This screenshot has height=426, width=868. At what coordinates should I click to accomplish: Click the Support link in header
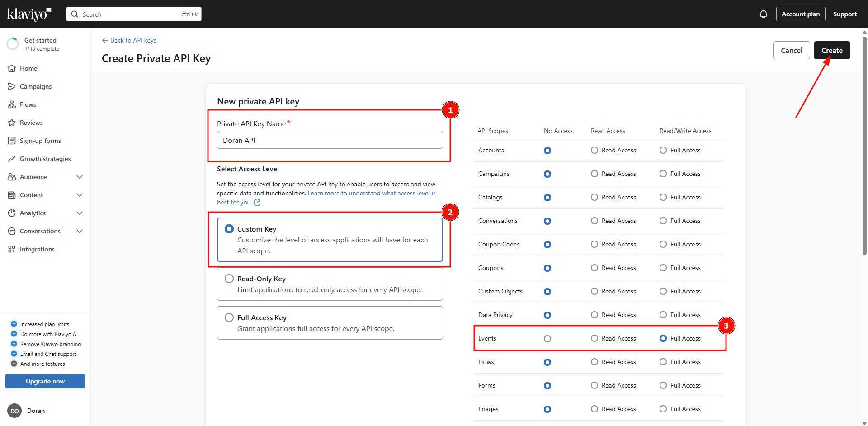click(844, 14)
